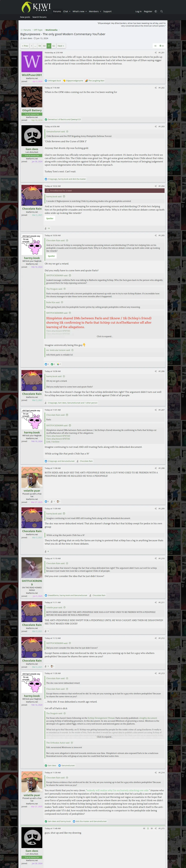Click the Log in link
186x868 pixels.
point(138,11)
